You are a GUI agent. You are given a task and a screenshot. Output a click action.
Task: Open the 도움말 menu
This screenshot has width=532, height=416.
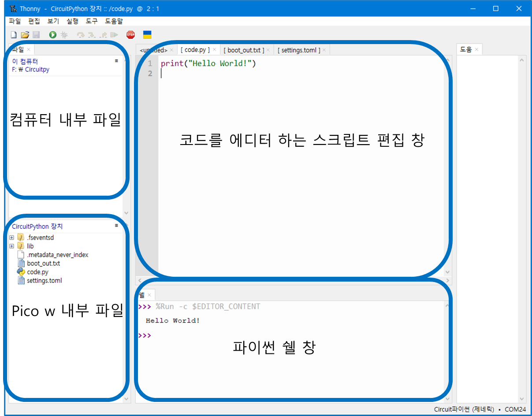click(114, 21)
